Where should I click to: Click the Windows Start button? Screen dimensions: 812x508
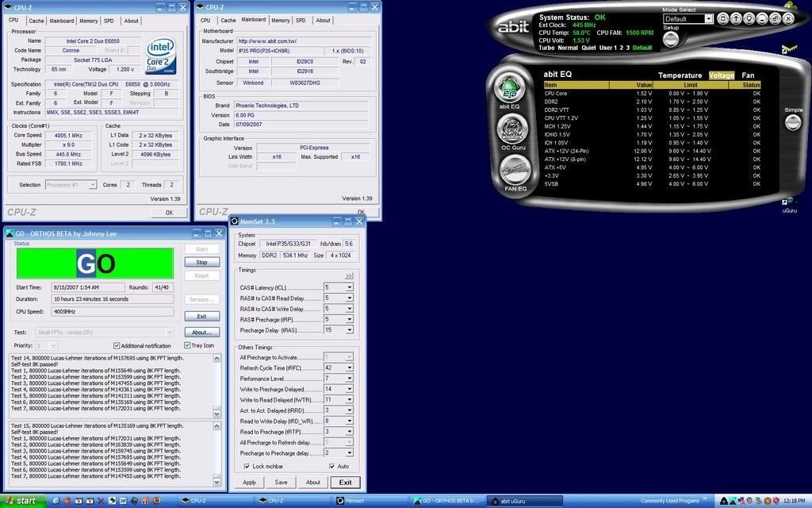click(21, 501)
